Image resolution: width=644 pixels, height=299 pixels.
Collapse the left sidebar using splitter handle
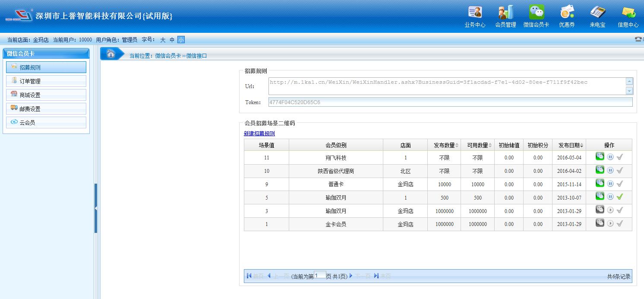pos(96,208)
